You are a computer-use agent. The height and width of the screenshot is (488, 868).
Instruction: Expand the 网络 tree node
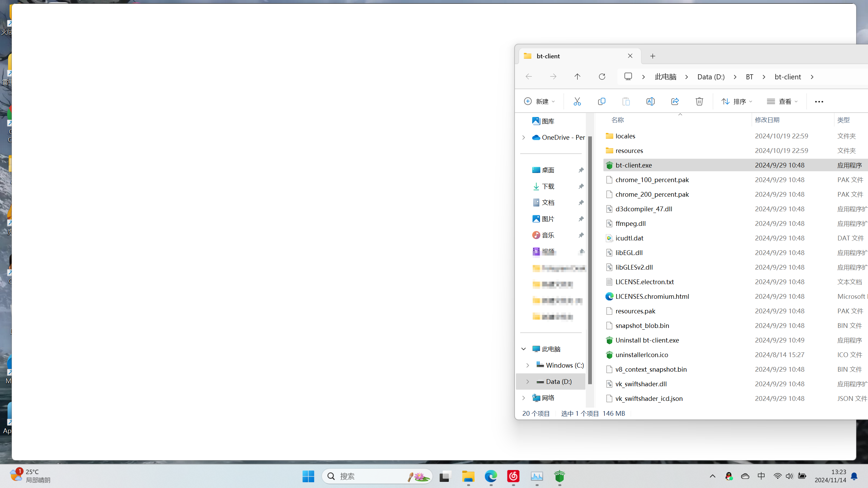(x=523, y=398)
